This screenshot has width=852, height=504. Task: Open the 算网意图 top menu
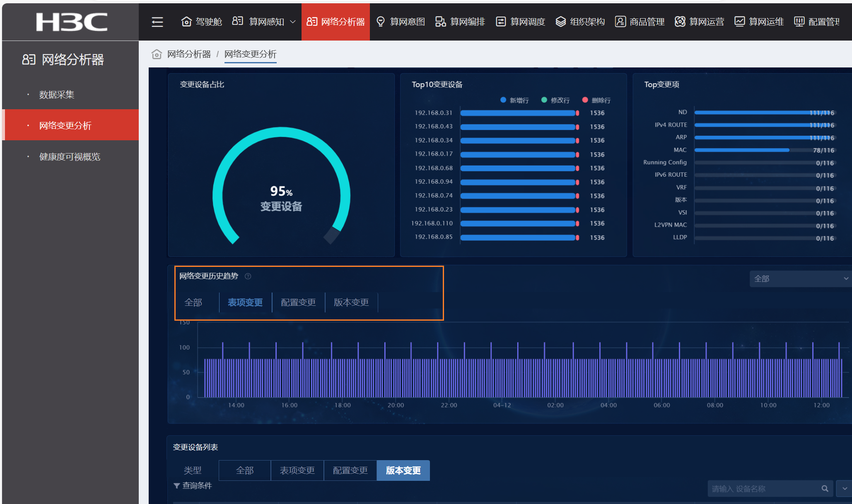[x=401, y=22]
